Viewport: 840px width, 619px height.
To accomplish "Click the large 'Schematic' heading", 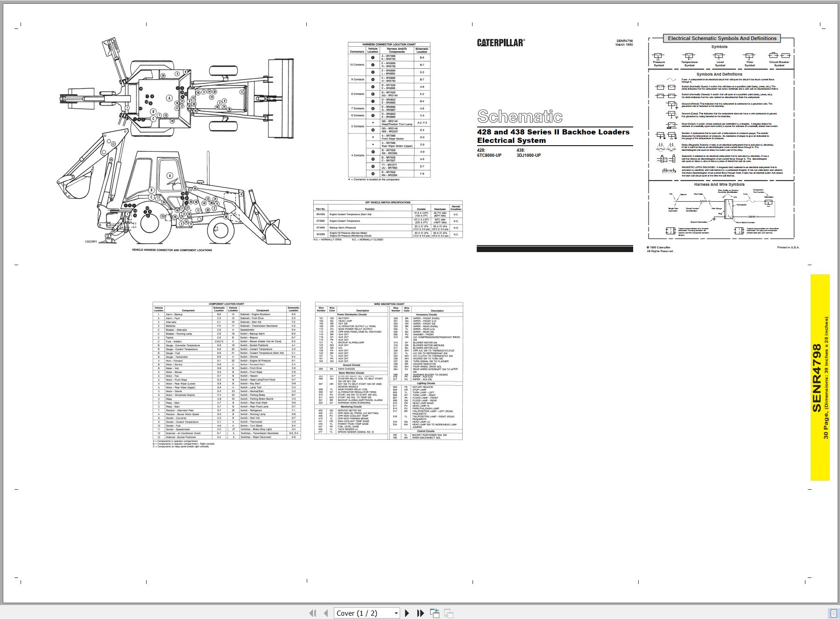I will [x=520, y=116].
